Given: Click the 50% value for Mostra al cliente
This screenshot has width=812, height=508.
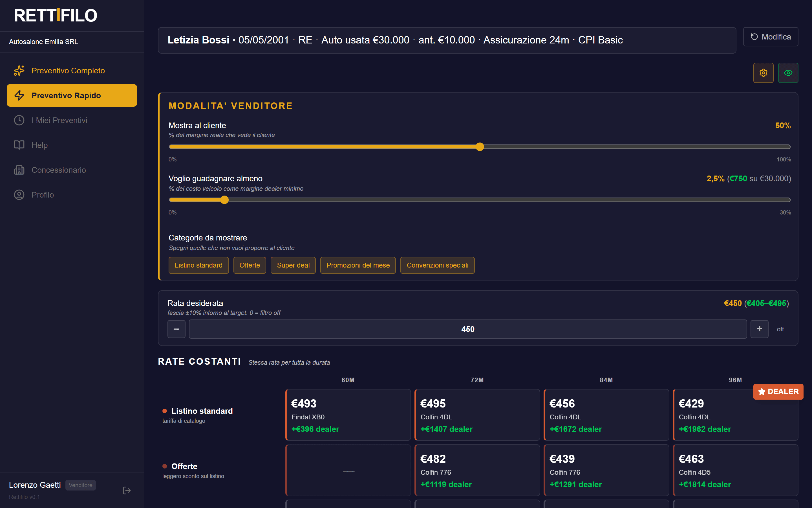Looking at the screenshot, I should tap(783, 125).
